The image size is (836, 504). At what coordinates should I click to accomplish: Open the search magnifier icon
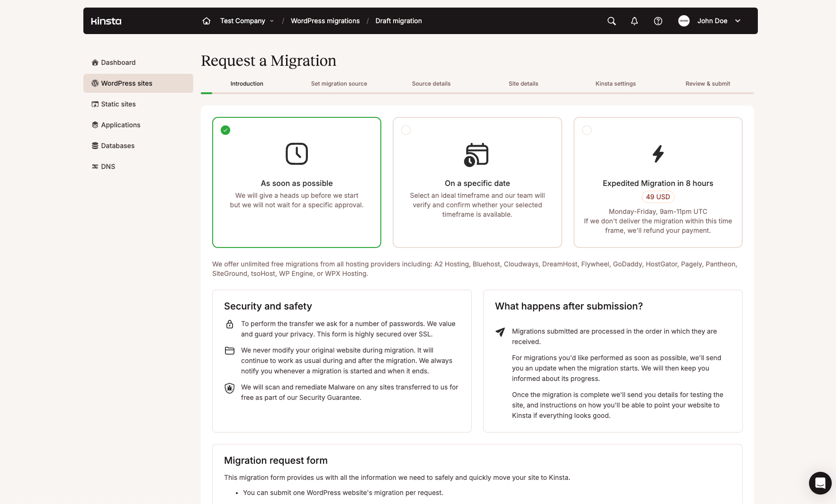click(x=611, y=21)
